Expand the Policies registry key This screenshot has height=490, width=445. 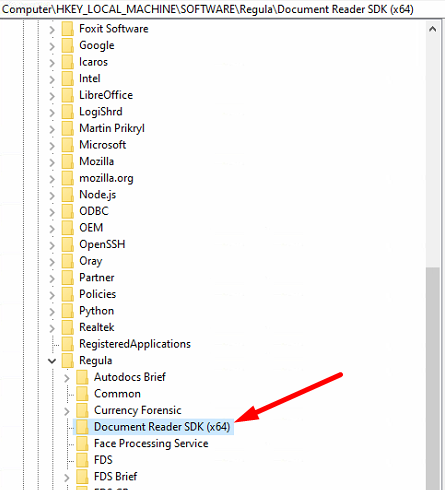[x=52, y=295]
